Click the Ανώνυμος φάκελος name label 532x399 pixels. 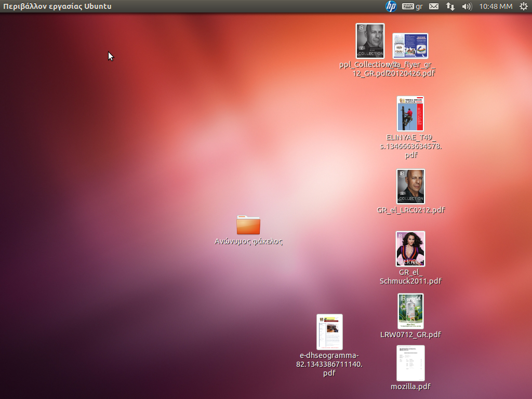click(248, 241)
